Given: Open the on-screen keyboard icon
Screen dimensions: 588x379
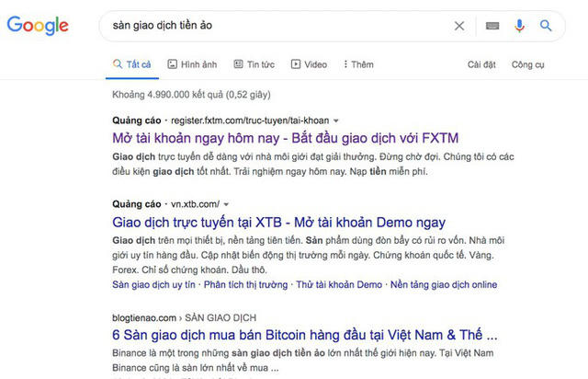Looking at the screenshot, I should point(492,26).
